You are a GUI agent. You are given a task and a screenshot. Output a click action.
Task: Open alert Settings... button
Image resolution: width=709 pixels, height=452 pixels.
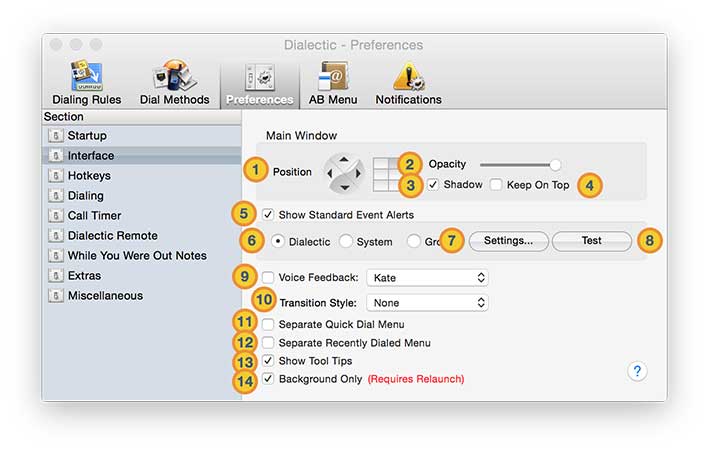(x=509, y=241)
